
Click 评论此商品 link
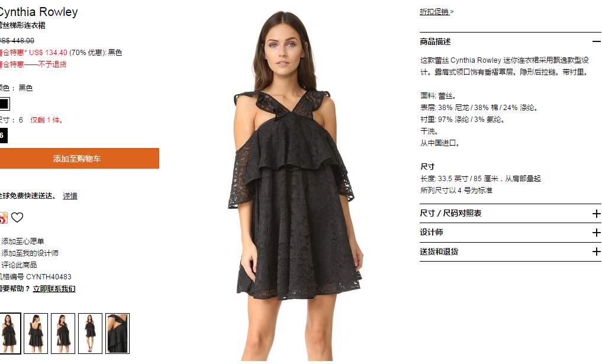click(19, 265)
